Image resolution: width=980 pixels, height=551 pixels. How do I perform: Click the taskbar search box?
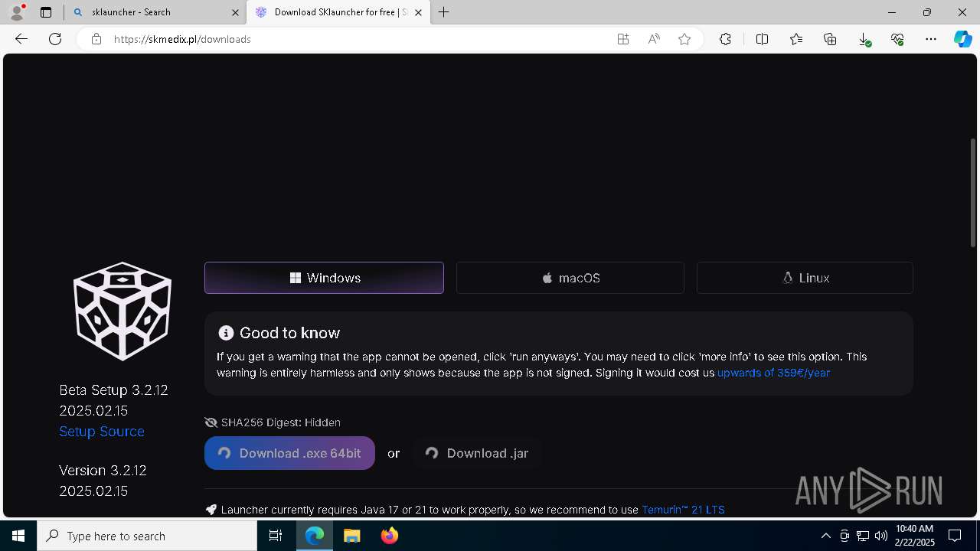point(147,536)
